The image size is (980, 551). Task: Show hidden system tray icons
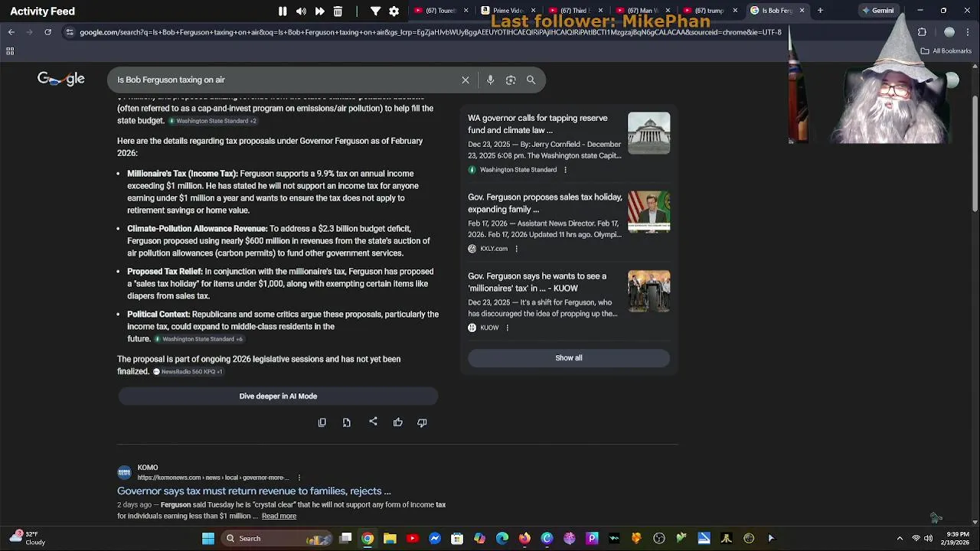coord(900,539)
